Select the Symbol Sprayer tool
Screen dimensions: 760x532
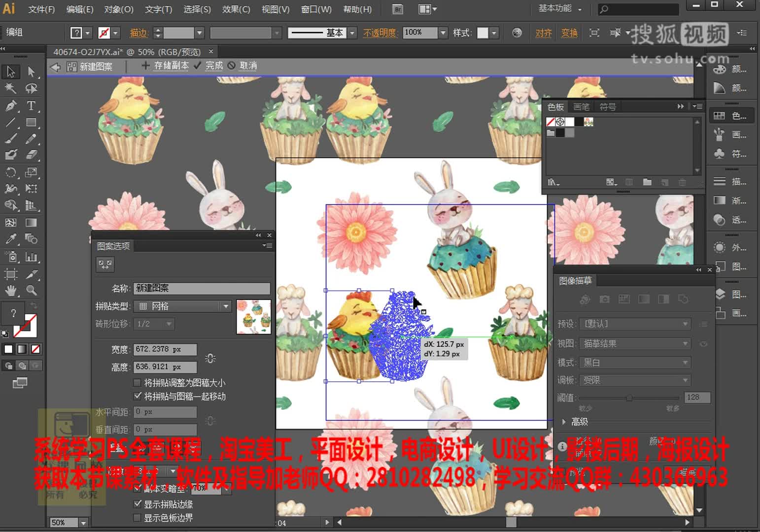10,257
